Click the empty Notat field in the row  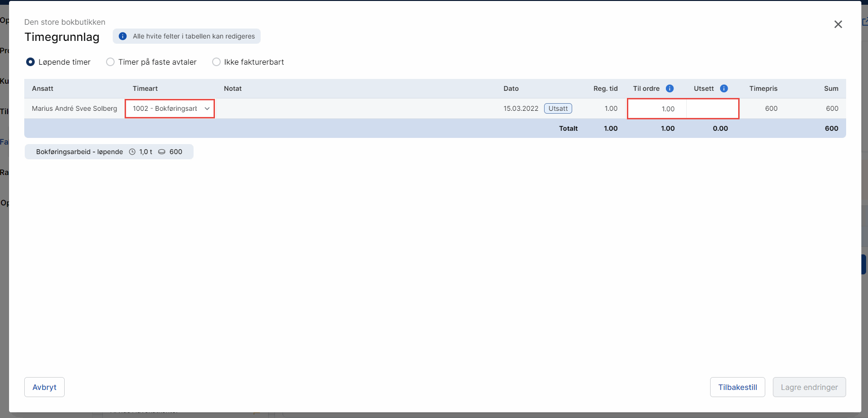(x=355, y=108)
